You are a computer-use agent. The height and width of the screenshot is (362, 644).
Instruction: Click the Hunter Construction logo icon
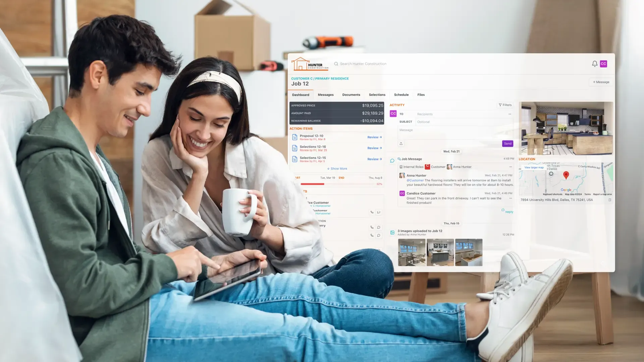300,63
